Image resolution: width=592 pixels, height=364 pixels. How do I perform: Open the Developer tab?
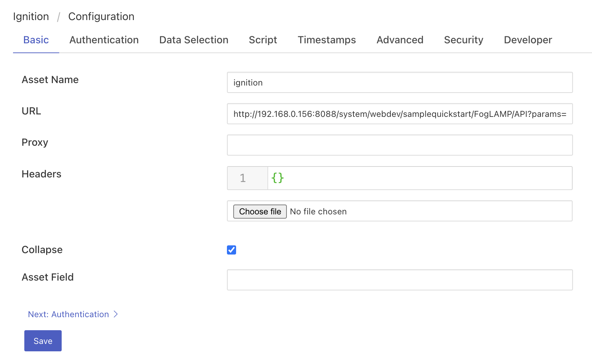coord(528,40)
